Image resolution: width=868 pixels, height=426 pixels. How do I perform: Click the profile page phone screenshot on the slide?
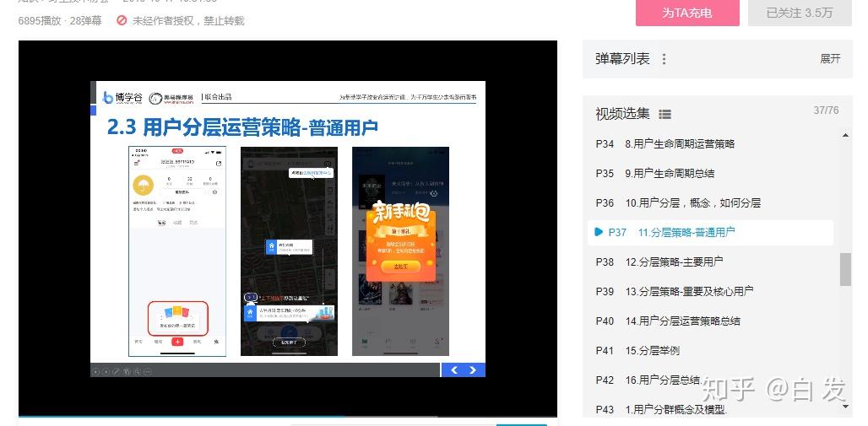click(x=177, y=251)
